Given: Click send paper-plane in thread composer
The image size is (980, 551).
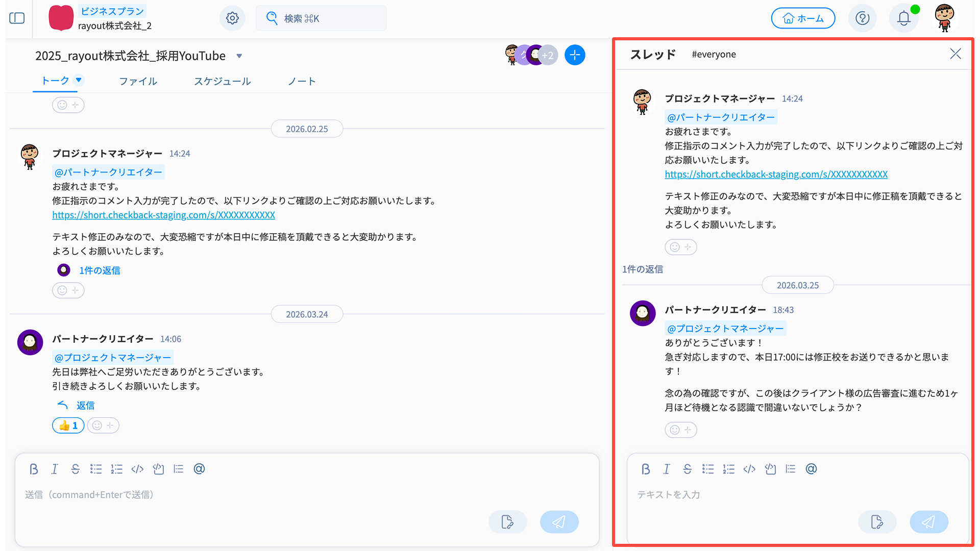Looking at the screenshot, I should point(928,522).
